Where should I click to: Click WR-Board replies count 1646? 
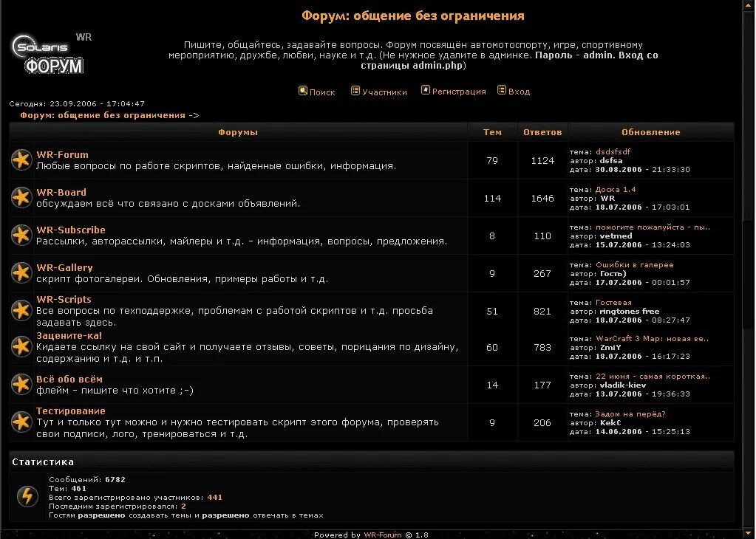point(542,198)
